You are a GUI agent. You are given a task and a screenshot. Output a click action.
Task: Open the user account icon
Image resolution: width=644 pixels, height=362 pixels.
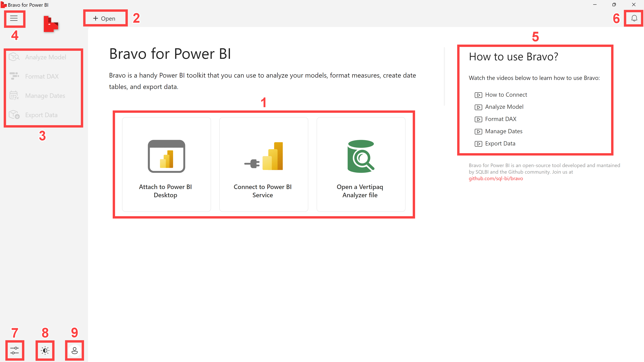coord(74,351)
